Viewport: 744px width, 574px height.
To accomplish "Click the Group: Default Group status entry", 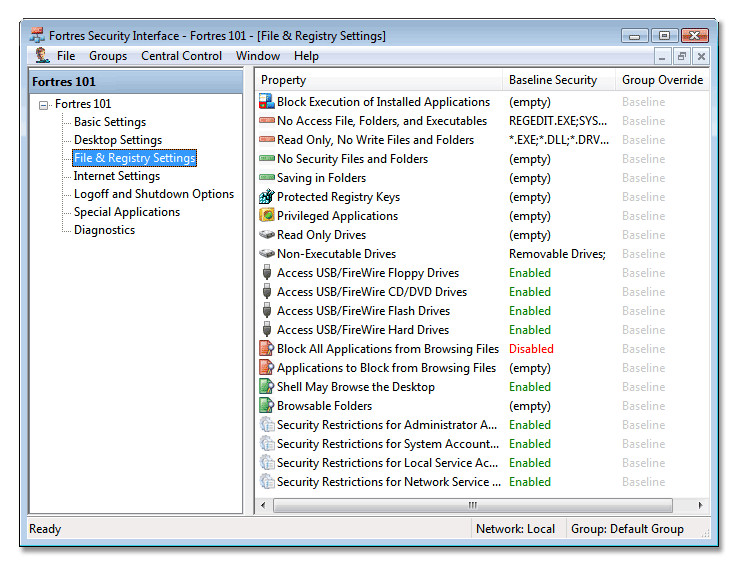I will point(627,529).
